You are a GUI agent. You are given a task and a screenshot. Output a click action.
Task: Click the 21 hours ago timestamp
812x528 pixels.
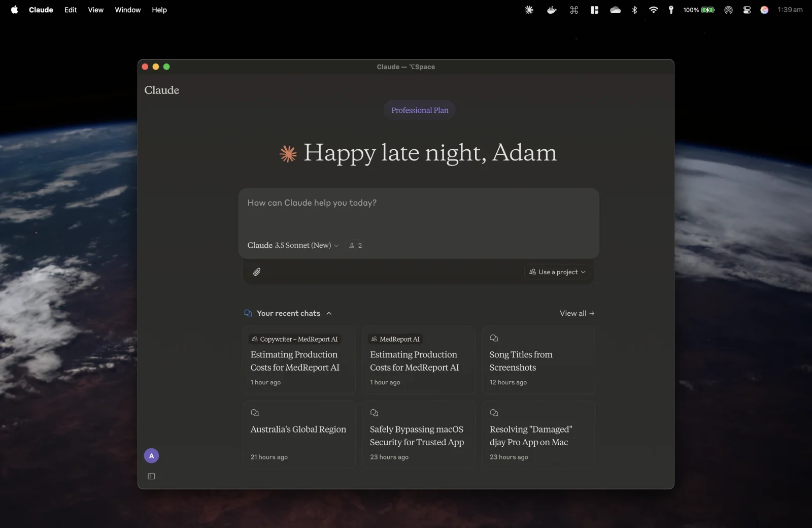[x=269, y=457]
